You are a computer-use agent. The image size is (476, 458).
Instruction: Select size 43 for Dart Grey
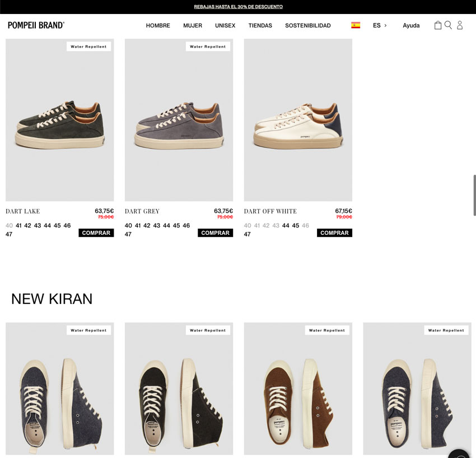[157, 225]
